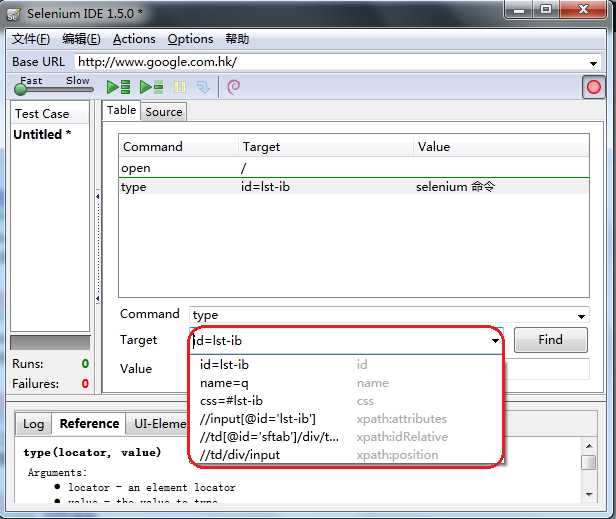Open the Log tab
616x519 pixels.
pyautogui.click(x=33, y=424)
